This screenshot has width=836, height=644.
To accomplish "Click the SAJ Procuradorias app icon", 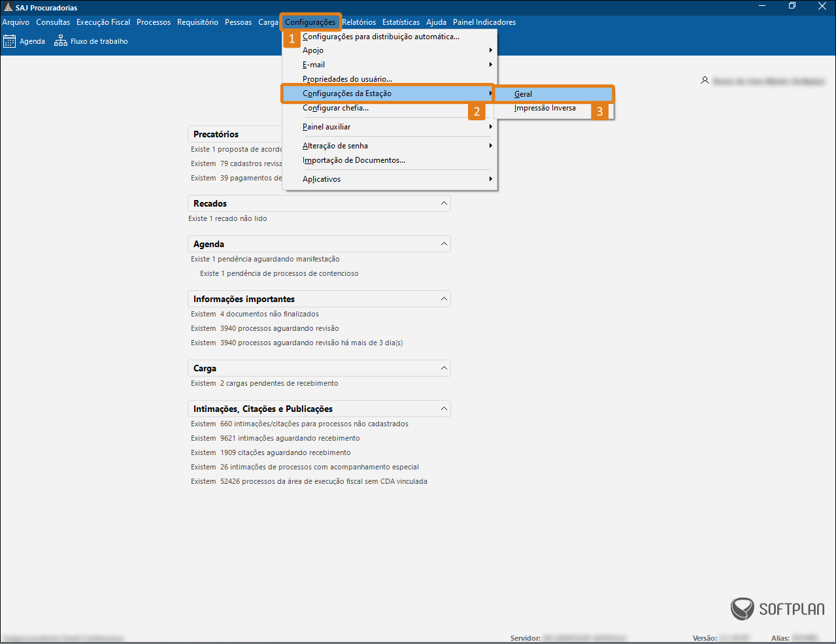I will point(8,8).
